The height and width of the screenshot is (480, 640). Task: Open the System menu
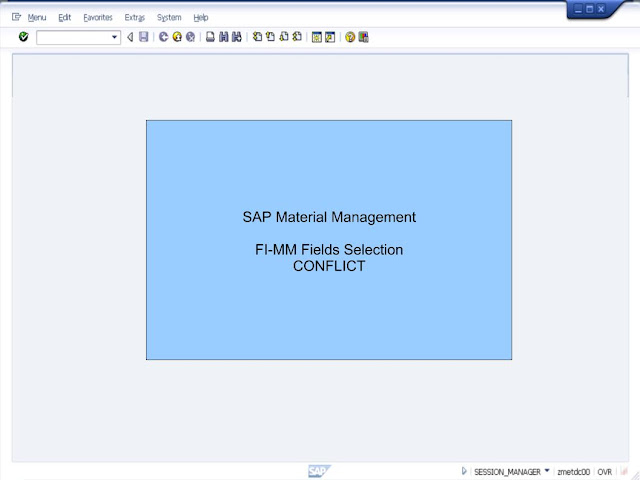169,18
